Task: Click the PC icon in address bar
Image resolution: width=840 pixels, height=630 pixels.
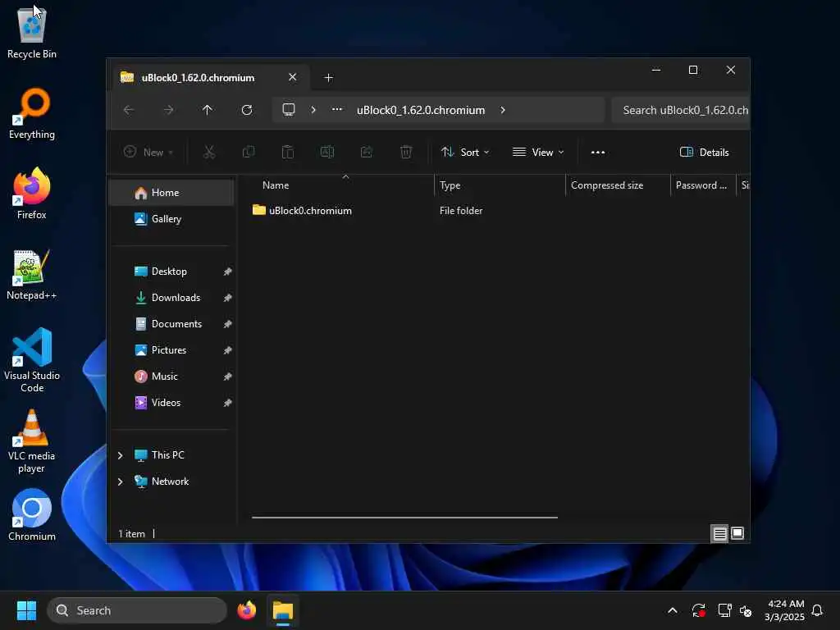Action: pos(289,110)
